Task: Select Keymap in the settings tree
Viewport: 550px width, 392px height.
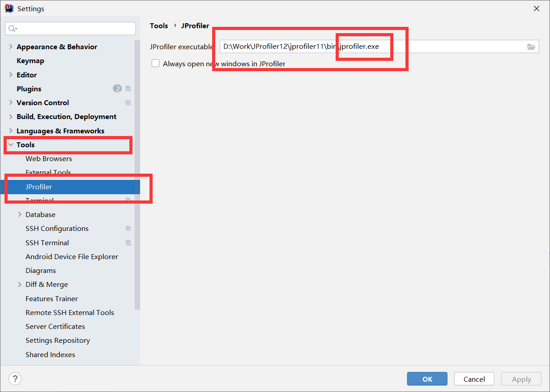Action: (x=30, y=60)
